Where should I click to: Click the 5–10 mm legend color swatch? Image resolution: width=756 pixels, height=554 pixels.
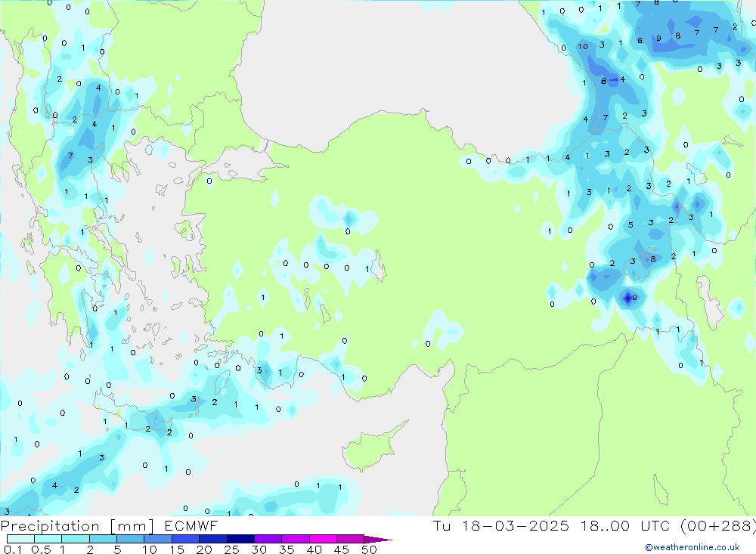131,539
